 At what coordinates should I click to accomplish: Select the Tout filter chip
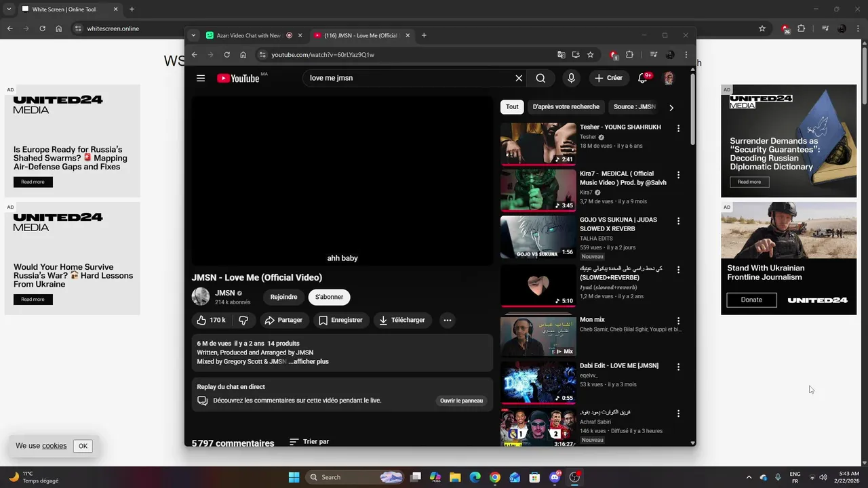coord(512,107)
